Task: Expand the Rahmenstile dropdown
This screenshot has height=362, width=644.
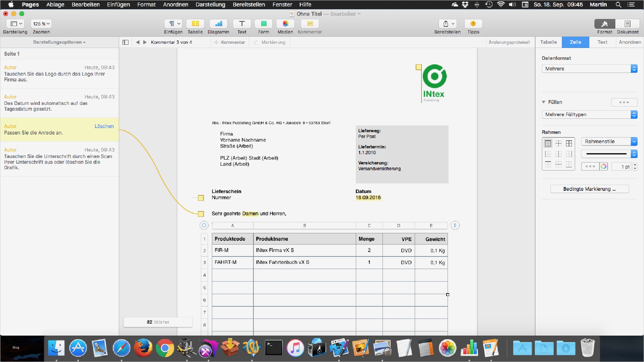Action: coord(609,142)
